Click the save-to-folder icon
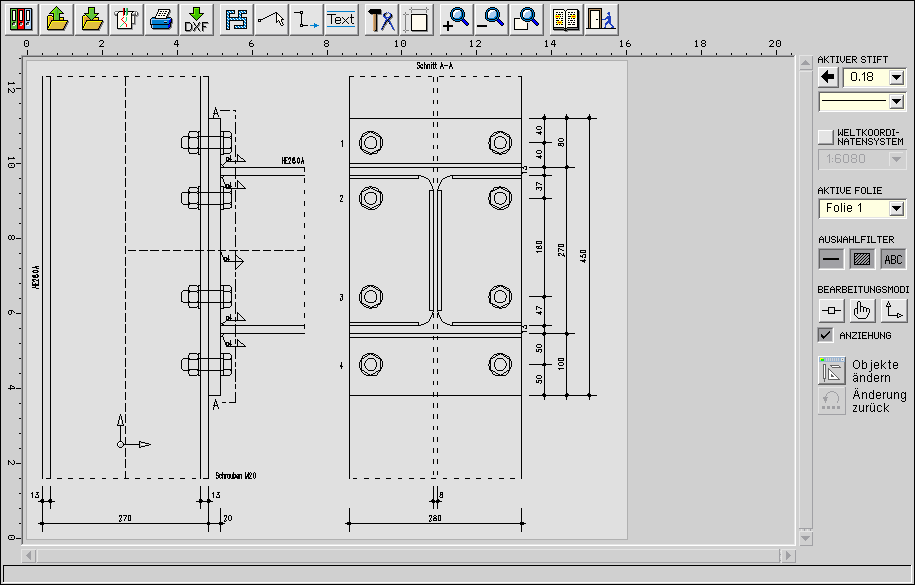Viewport: 915px width, 585px height. [x=92, y=18]
